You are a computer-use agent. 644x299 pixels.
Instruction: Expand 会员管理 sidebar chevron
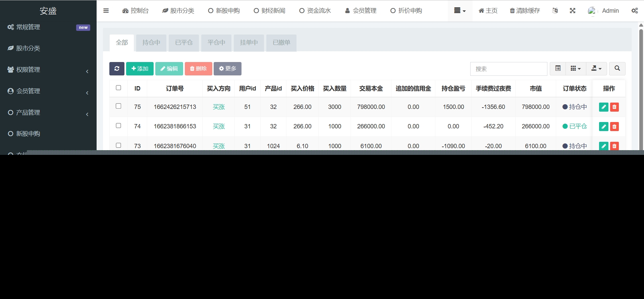click(x=87, y=93)
